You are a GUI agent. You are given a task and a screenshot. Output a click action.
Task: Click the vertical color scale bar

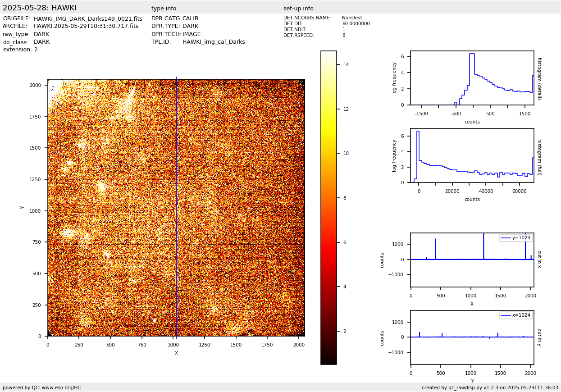pos(328,207)
